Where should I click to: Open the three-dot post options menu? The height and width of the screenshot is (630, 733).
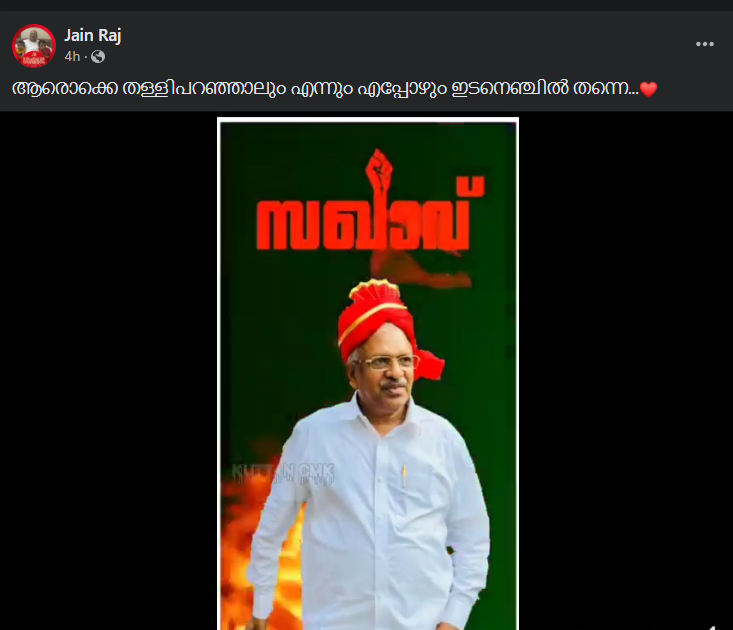pos(704,44)
